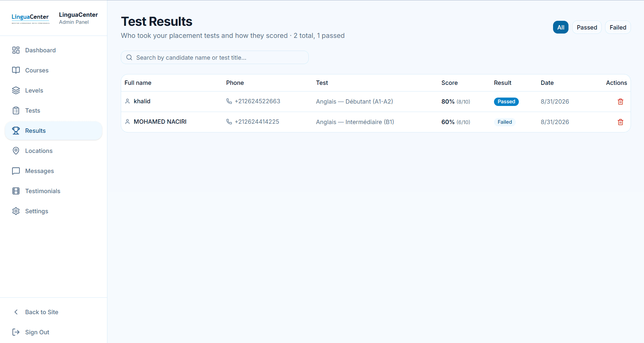The image size is (644, 343).
Task: Click the Courses book icon
Action: pos(16,70)
